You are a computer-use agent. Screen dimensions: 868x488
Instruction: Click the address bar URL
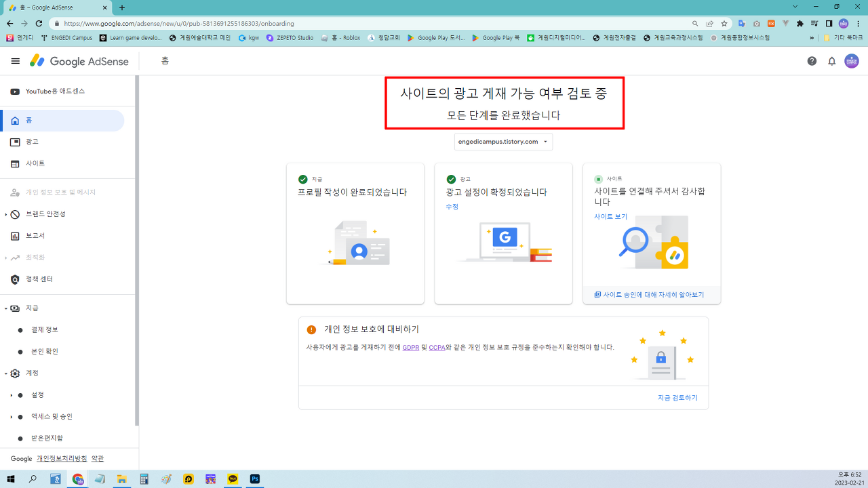click(x=179, y=23)
